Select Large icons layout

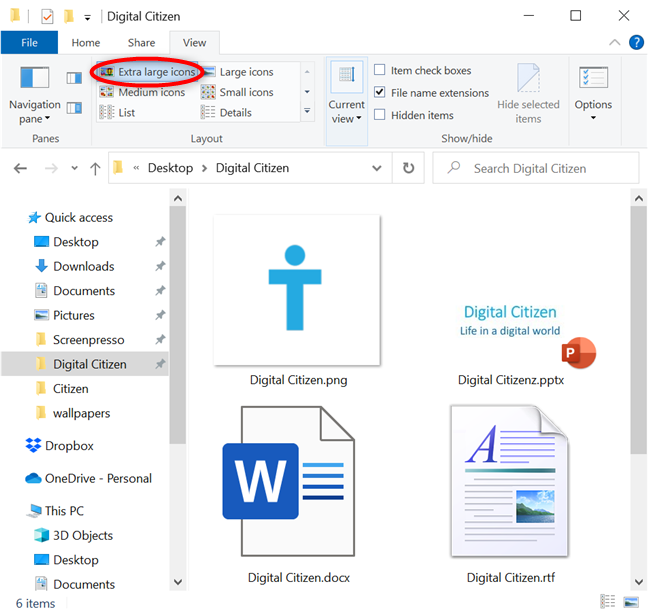(238, 72)
